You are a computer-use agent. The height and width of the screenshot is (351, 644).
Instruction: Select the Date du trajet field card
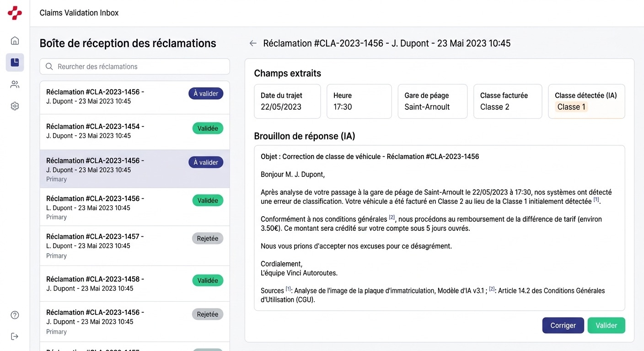tap(287, 101)
